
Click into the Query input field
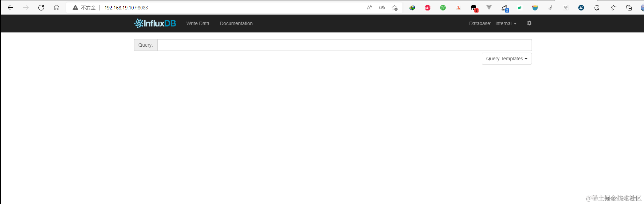pos(345,45)
